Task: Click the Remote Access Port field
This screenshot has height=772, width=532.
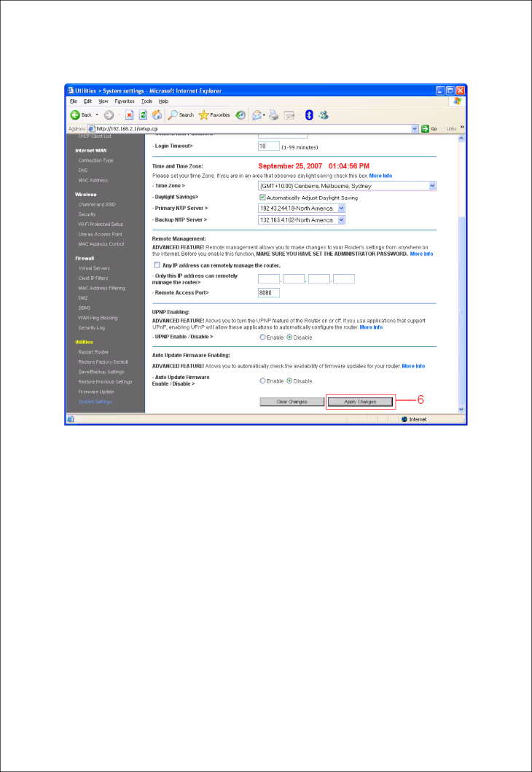Action: tap(269, 292)
